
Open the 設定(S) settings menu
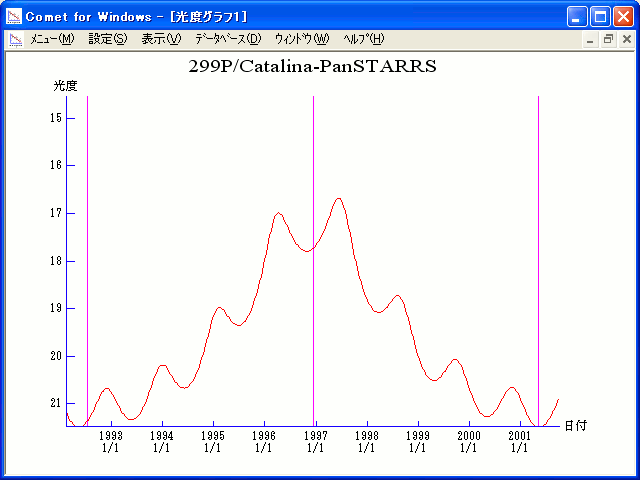click(108, 39)
